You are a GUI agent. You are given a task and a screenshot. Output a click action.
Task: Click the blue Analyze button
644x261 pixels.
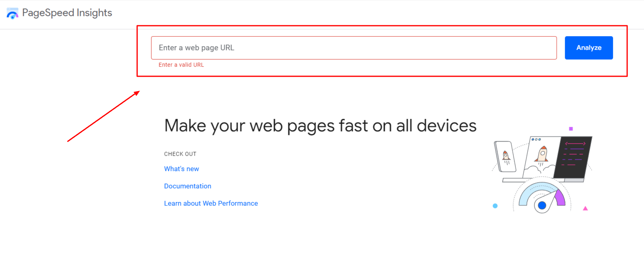[589, 48]
